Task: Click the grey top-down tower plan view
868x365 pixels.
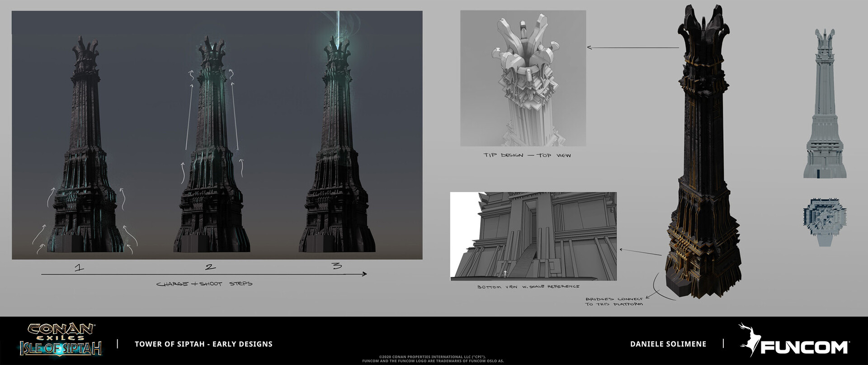Action: tap(825, 221)
